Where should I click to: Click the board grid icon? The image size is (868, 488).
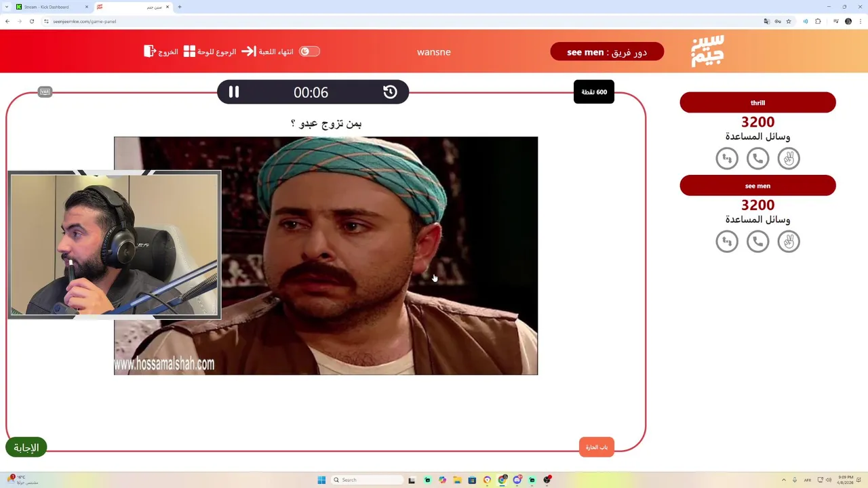pos(189,52)
